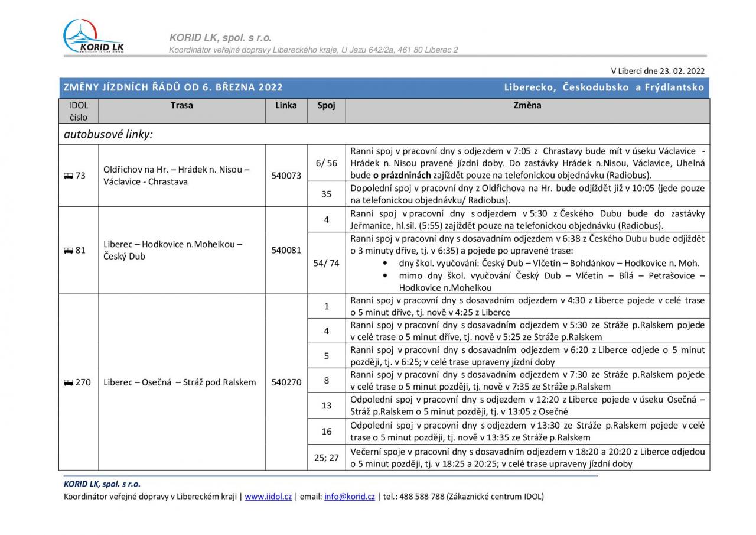Click the KORID LK logo
This screenshot has width=756, height=535.
click(x=93, y=37)
